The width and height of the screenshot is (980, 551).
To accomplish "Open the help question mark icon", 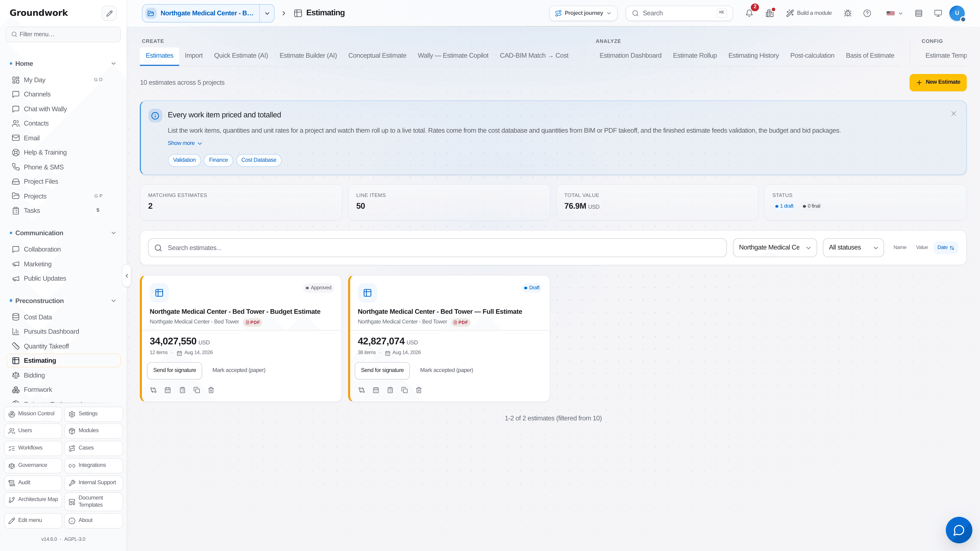I will (x=867, y=13).
